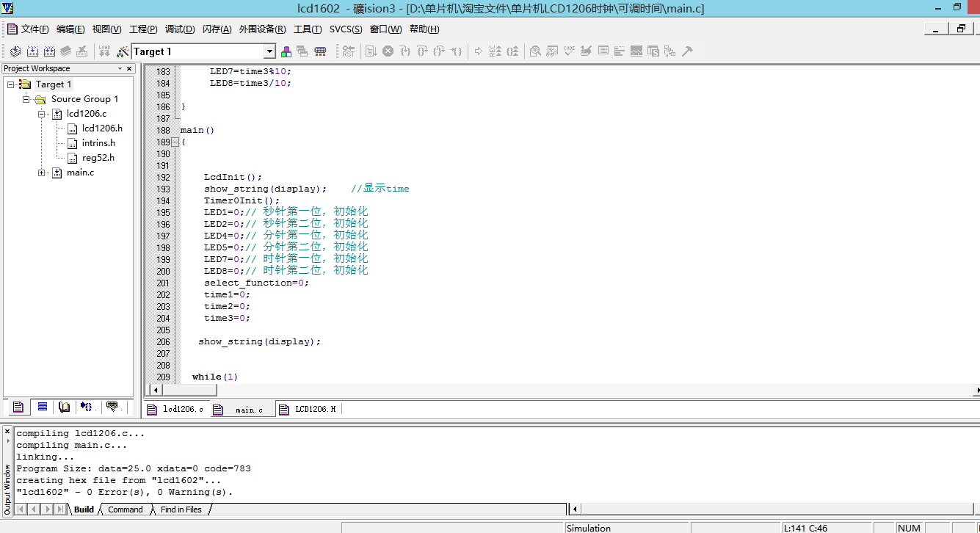Click the Build target toolbar icon
Viewport: 980px width, 533px height.
coord(32,51)
